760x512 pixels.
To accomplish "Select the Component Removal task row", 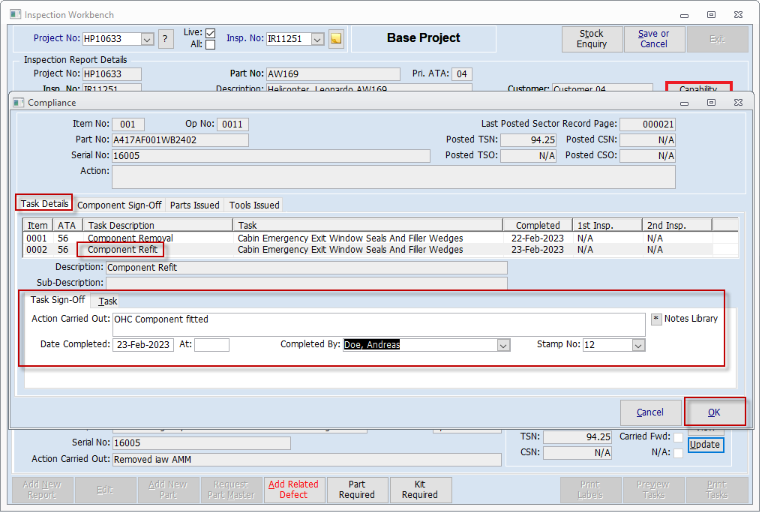I will click(x=130, y=238).
